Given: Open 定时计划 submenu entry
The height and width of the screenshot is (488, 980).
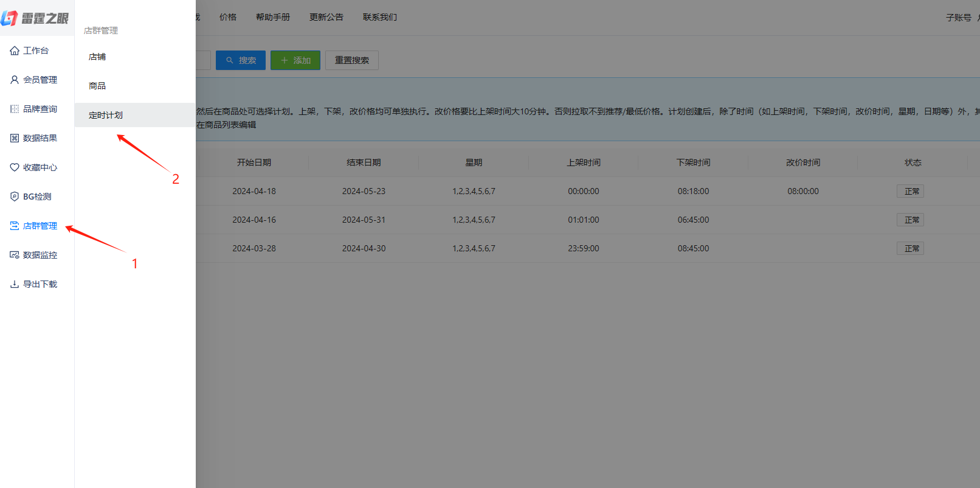Looking at the screenshot, I should 106,115.
